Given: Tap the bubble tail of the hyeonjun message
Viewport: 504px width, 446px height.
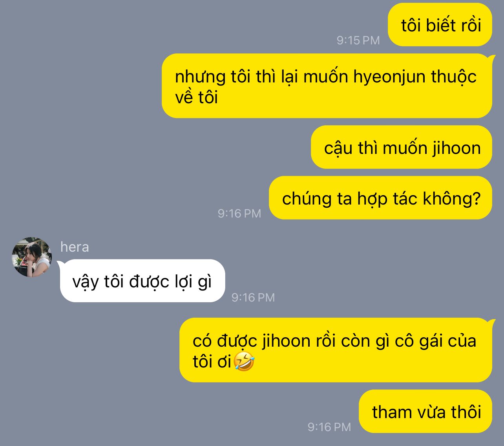Looking at the screenshot, I should 491,58.
